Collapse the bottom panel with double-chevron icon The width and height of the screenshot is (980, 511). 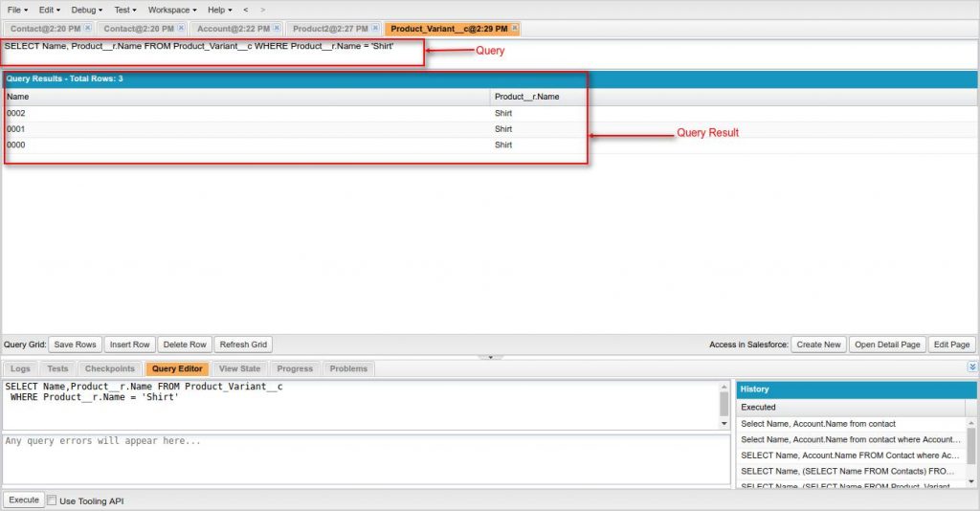[972, 367]
